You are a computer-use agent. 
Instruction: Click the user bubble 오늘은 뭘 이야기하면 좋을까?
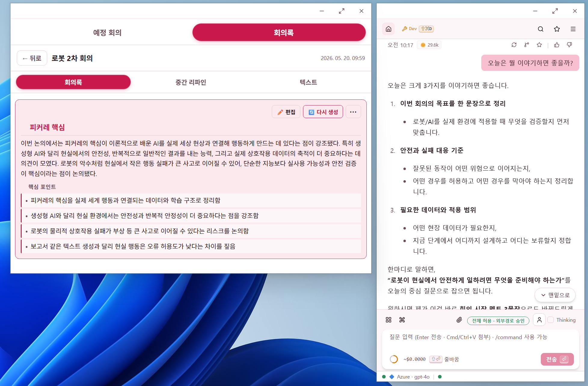click(530, 63)
